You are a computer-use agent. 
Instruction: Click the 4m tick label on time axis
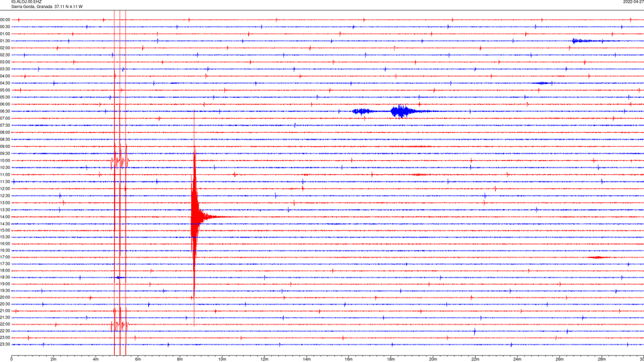(x=96, y=359)
